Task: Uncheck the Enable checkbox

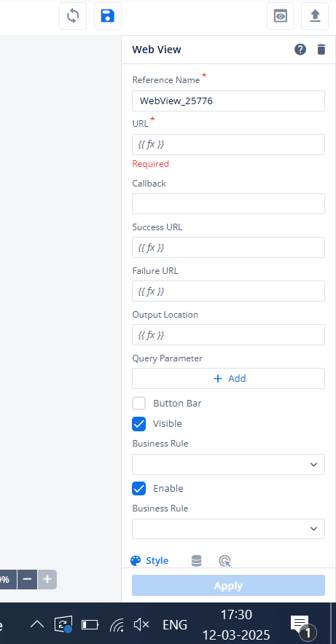Action: click(x=138, y=489)
